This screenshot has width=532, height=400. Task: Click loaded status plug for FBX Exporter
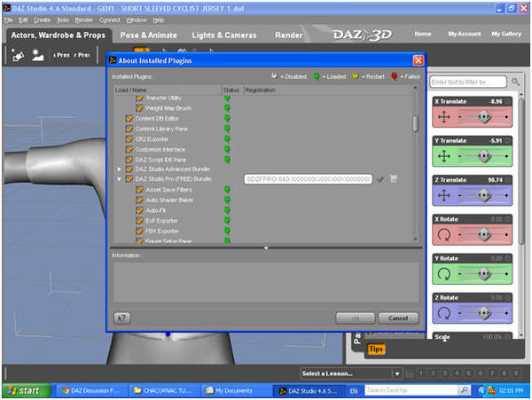pyautogui.click(x=227, y=231)
